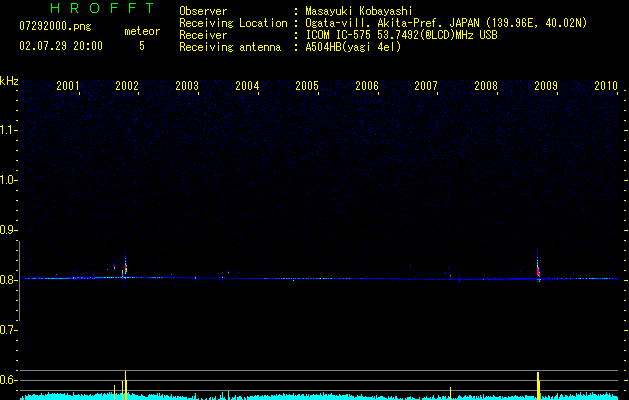Screen dimensions: 629x400
Task: Click the gray bracket bar left of 0.8
Action: tap(19, 281)
